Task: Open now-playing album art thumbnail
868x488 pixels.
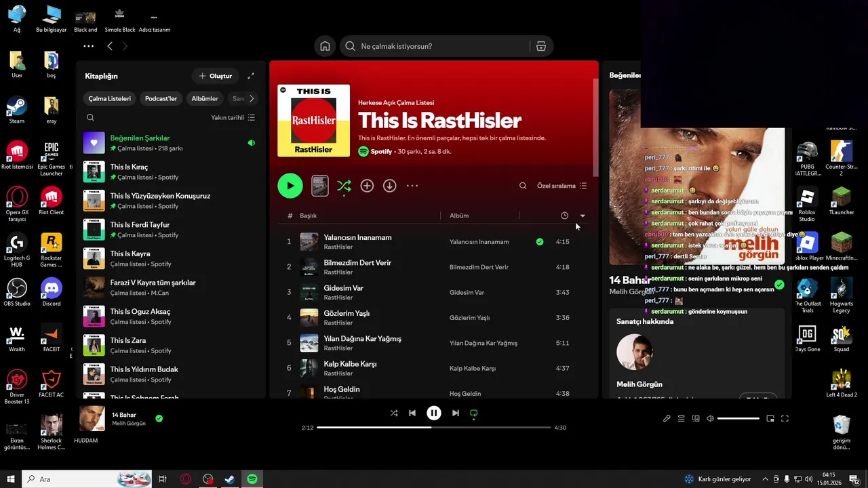Action: click(92, 419)
